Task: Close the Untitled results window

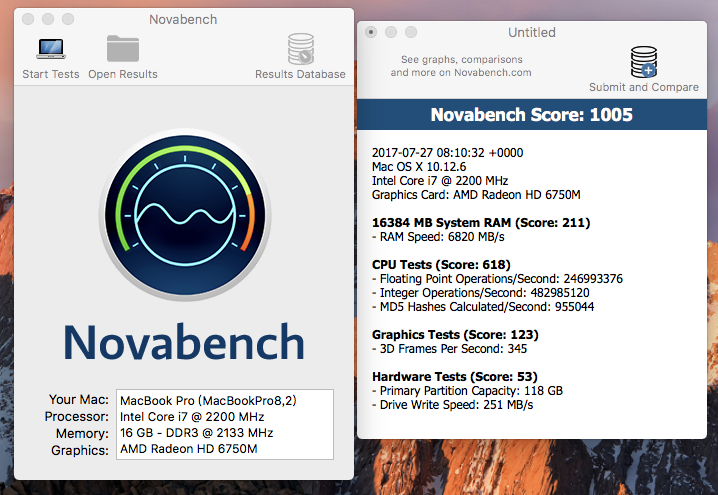Action: (x=371, y=32)
